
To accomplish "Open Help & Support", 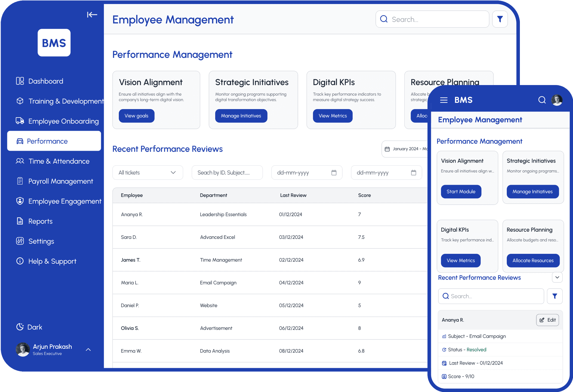I will pos(52,261).
